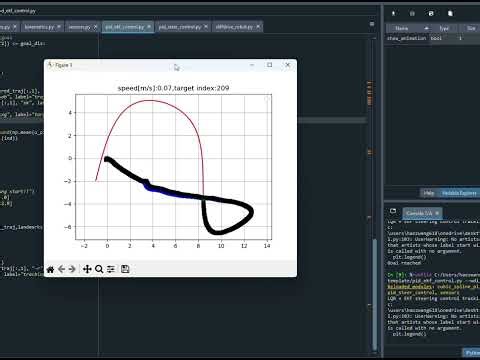Go back to previous view in figure toolbar
This screenshot has width=480, height=360.
pos(61,269)
